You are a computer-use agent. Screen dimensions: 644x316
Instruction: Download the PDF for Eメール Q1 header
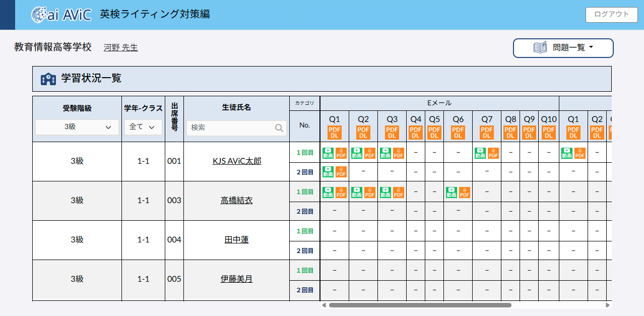[x=335, y=133]
